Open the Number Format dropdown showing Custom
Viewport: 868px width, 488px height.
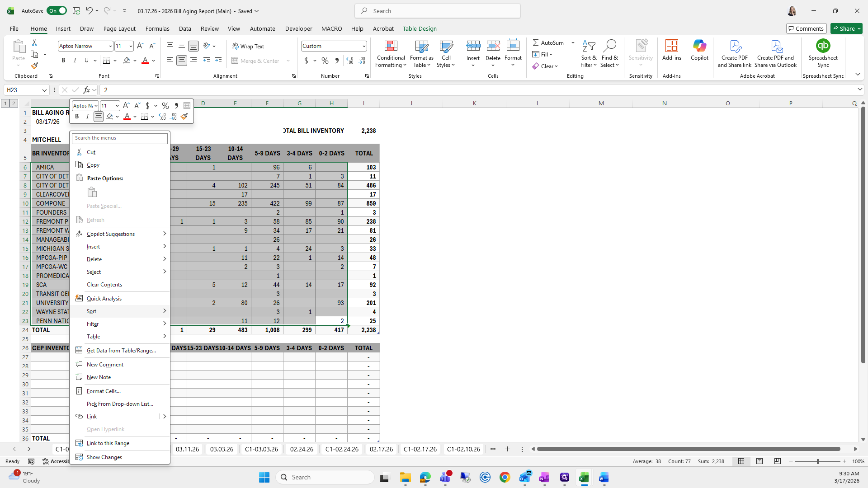[363, 46]
